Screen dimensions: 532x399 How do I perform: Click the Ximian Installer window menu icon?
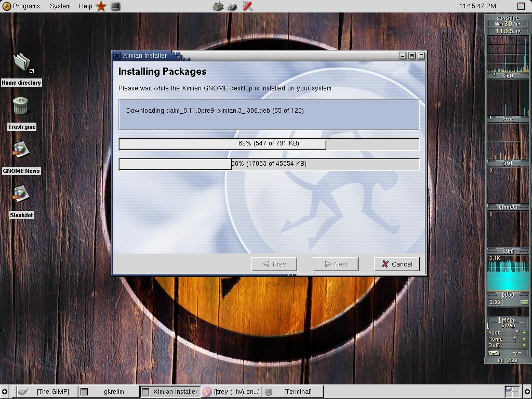117,56
